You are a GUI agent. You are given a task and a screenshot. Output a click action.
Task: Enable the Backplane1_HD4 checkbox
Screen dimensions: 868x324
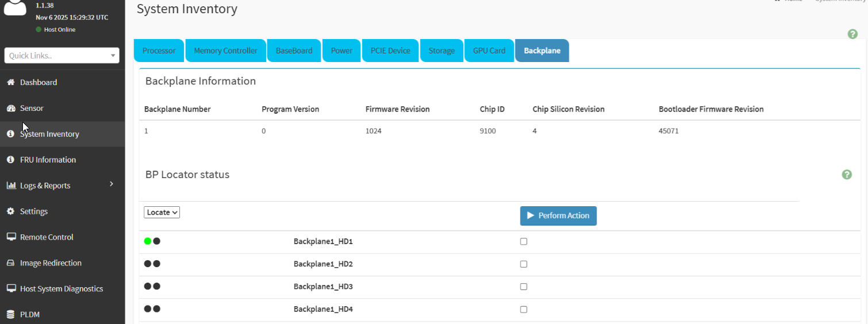(524, 310)
